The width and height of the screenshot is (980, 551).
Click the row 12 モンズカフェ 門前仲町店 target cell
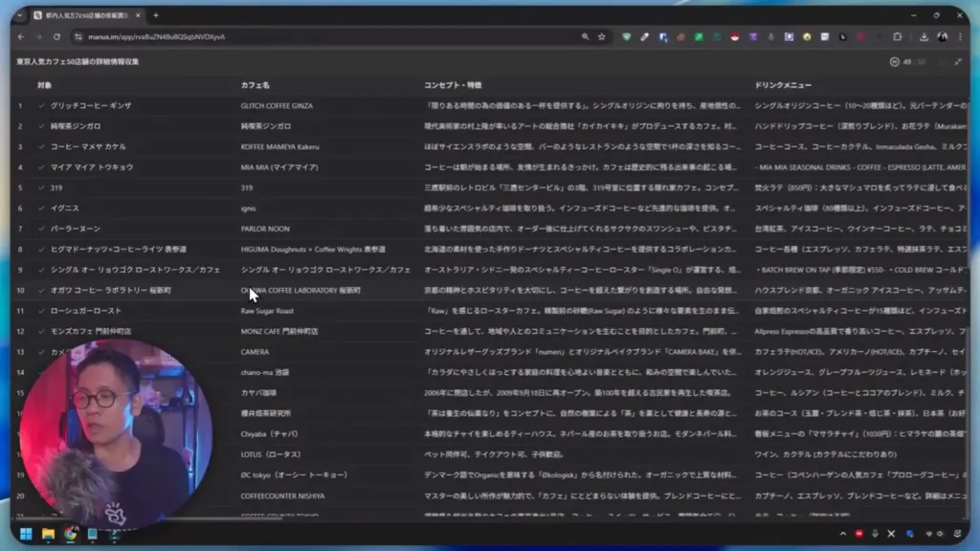pyautogui.click(x=91, y=331)
